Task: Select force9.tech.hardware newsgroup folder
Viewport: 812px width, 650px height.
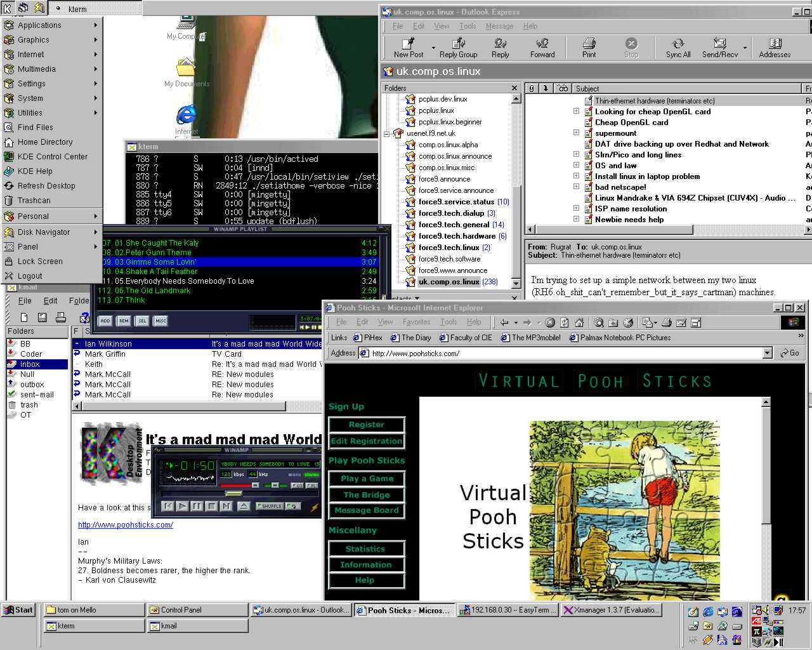Action: tap(457, 236)
